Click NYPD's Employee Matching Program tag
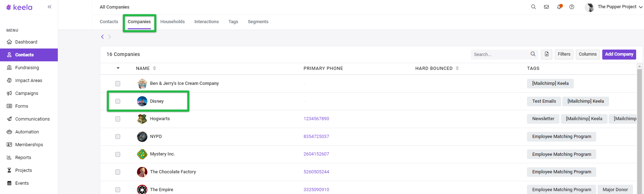The width and height of the screenshot is (644, 194). (x=562, y=137)
